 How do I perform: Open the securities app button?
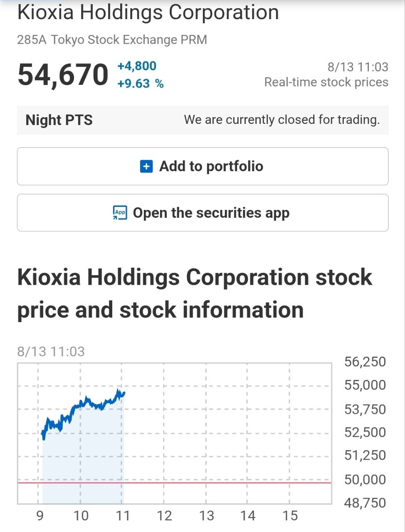202,213
